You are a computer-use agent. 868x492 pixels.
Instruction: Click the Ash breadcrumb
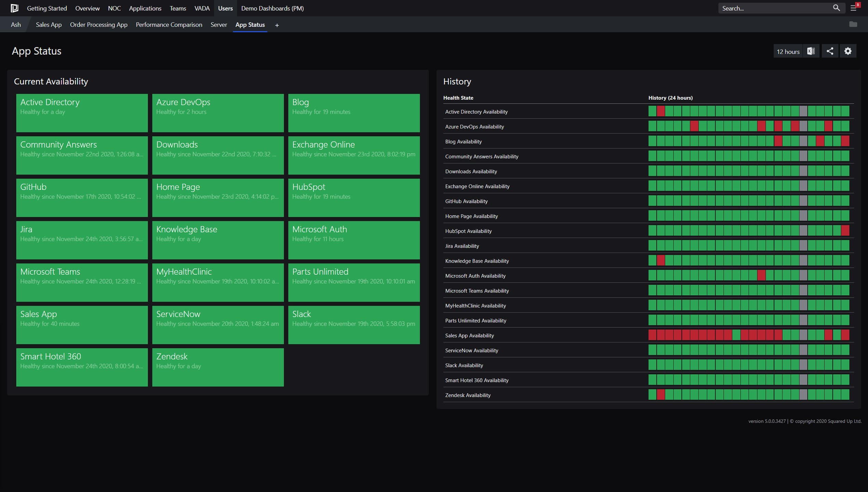(16, 25)
